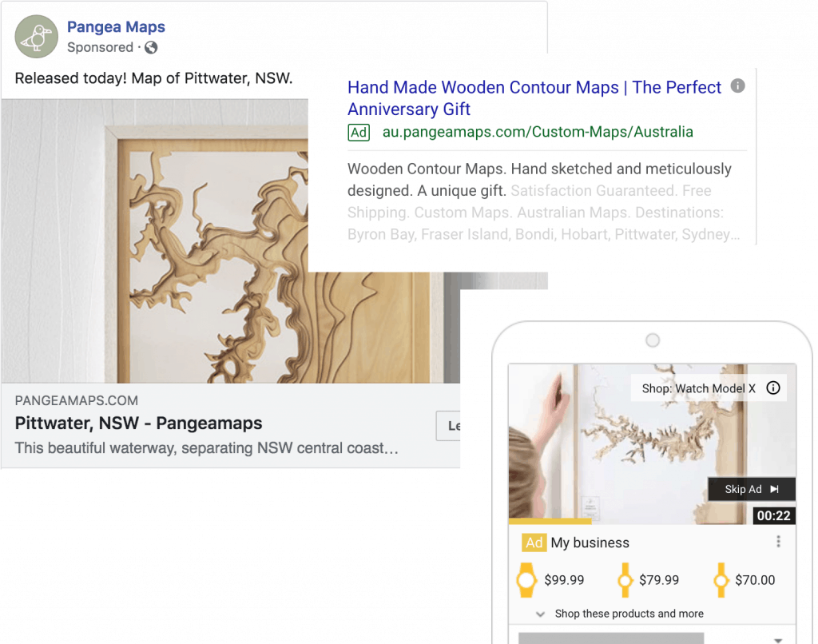Click Skip Ad on the video
This screenshot has height=644, width=818.
pos(751,489)
